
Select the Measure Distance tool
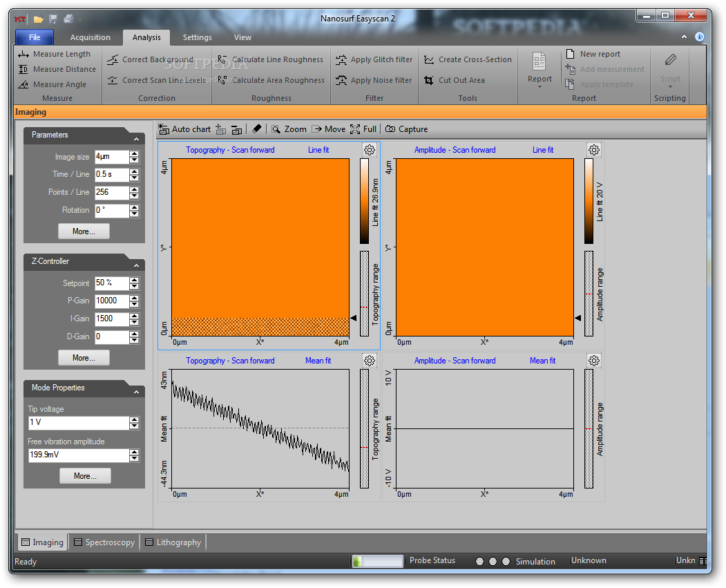[x=57, y=70]
